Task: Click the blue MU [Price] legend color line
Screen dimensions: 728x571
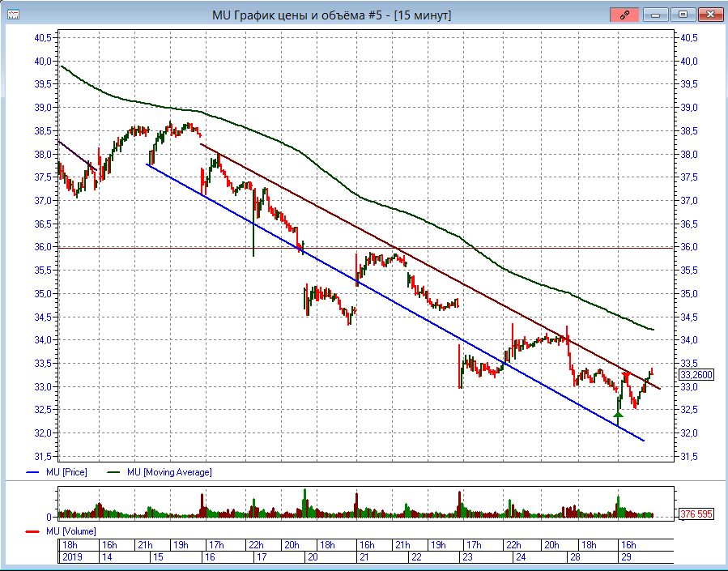Action: click(x=32, y=472)
